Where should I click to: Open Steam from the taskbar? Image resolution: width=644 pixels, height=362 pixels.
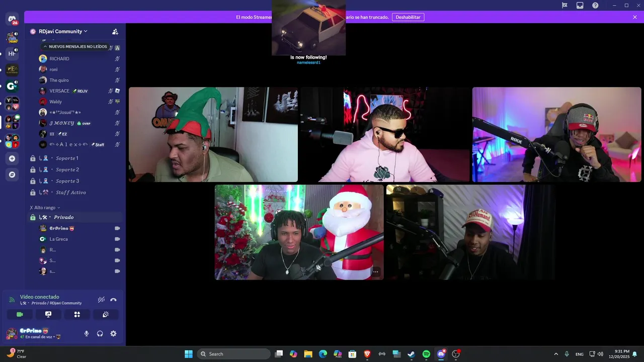point(411,354)
